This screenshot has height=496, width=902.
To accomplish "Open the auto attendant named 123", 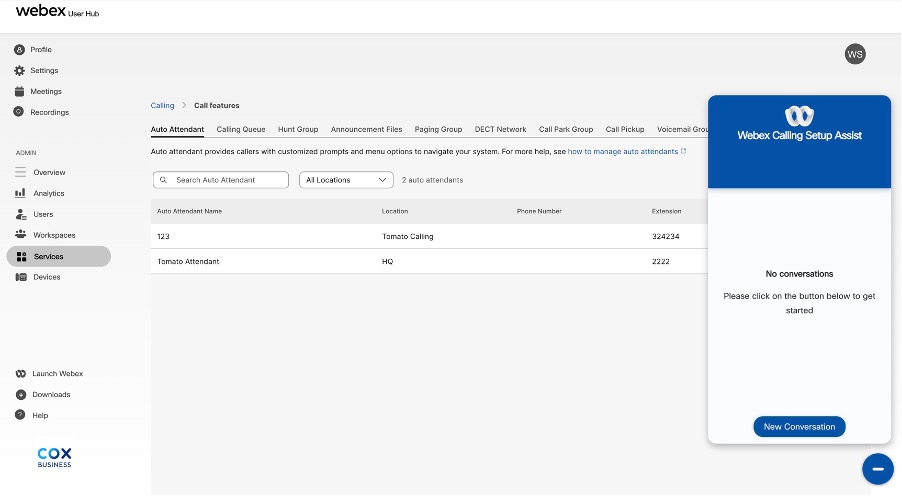I will [163, 236].
